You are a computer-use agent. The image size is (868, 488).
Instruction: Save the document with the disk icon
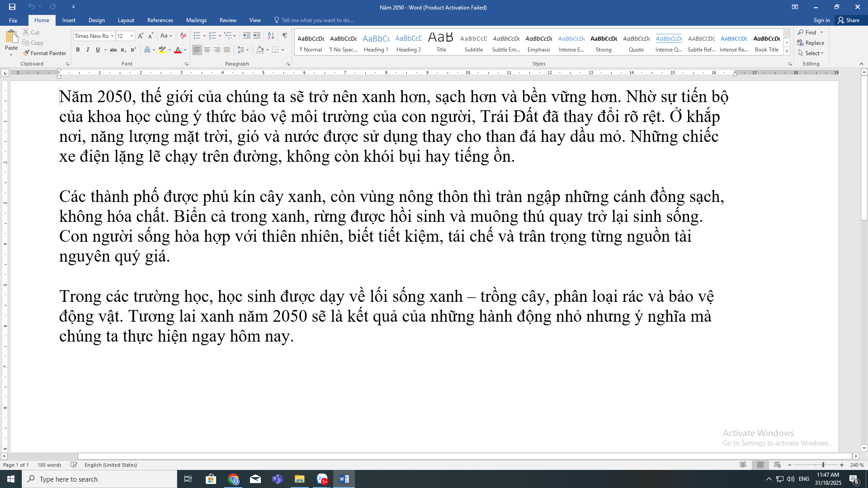pos(12,7)
